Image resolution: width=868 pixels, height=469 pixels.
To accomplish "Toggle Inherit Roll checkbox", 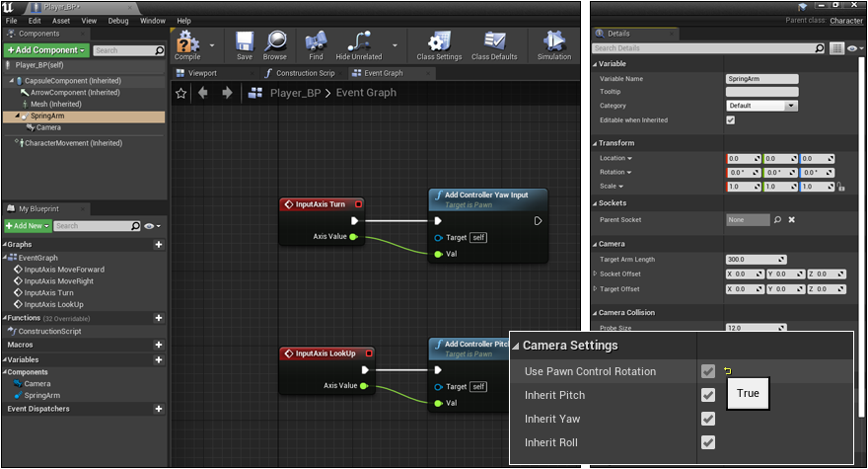I will coord(708,442).
